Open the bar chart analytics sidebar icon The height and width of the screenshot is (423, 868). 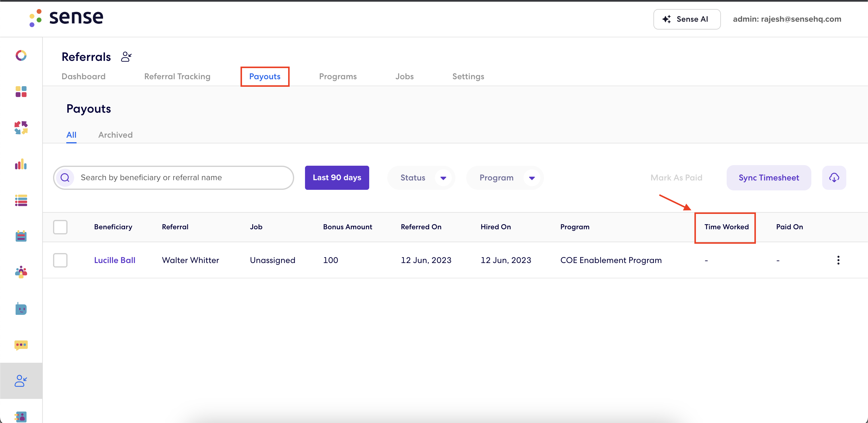(21, 164)
